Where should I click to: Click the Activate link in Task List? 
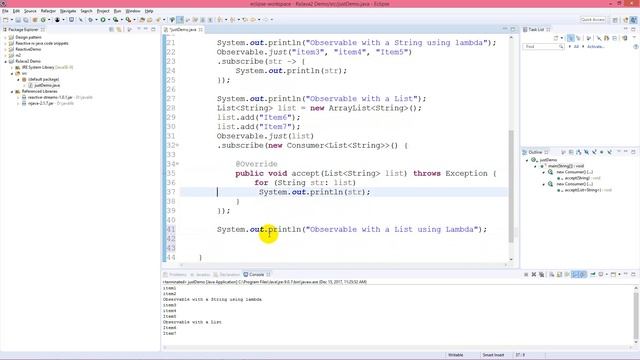pos(595,47)
